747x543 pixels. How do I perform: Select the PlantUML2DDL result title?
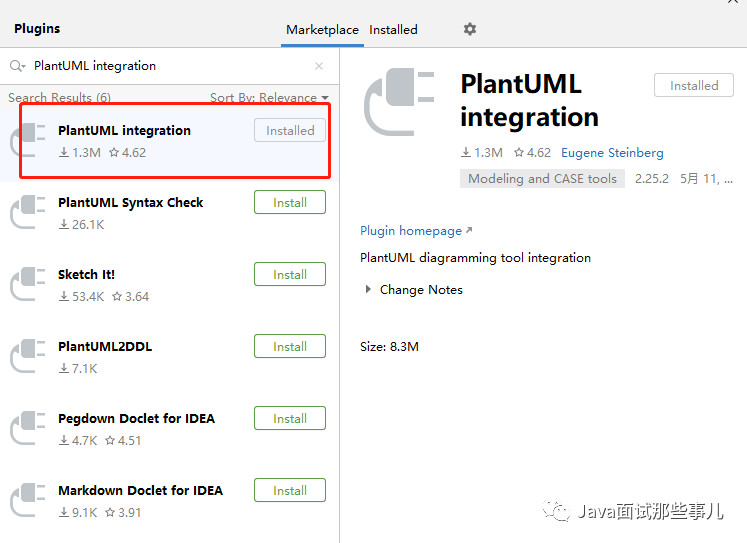(105, 347)
